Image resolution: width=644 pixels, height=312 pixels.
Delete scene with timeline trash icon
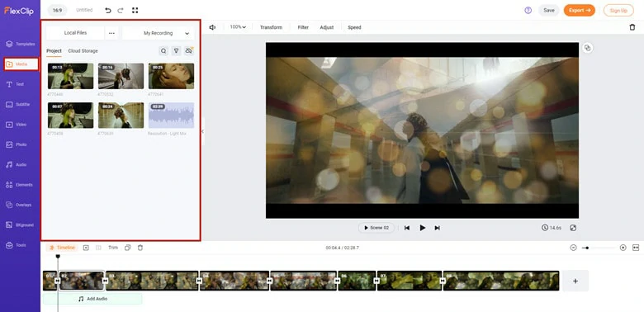[140, 248]
